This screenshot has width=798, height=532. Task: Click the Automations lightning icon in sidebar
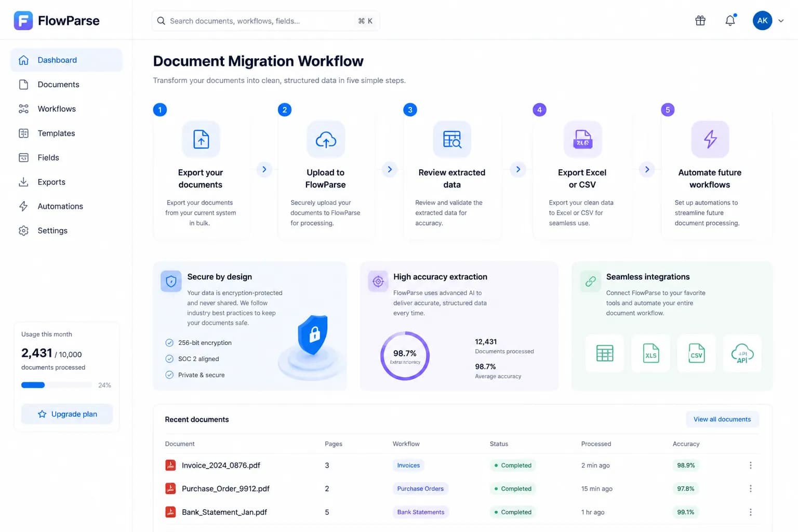(23, 206)
